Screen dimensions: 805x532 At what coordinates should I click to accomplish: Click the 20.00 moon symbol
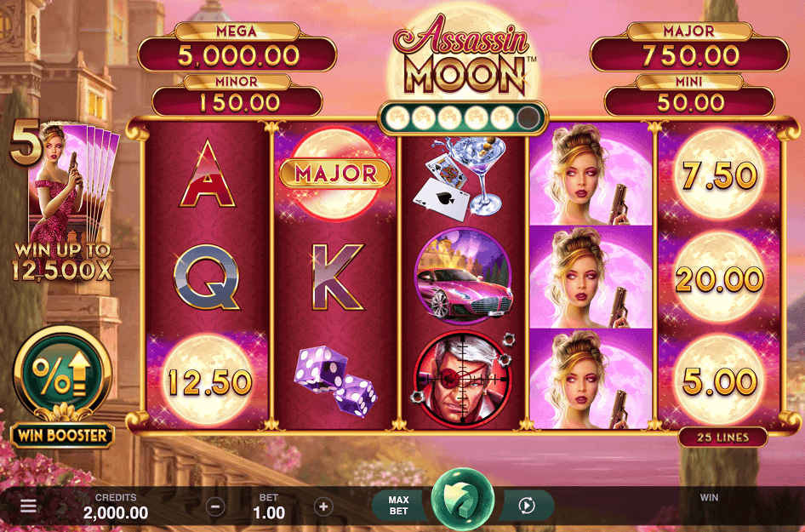(719, 279)
